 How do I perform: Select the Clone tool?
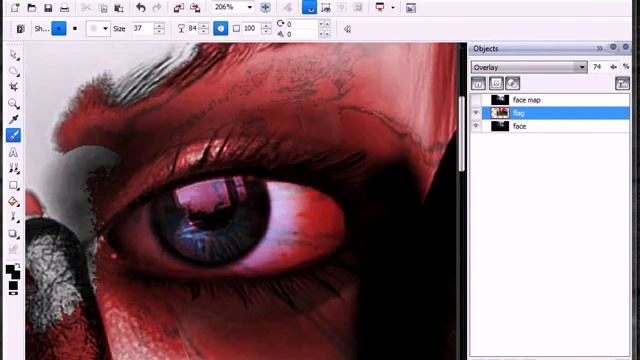coord(13,169)
